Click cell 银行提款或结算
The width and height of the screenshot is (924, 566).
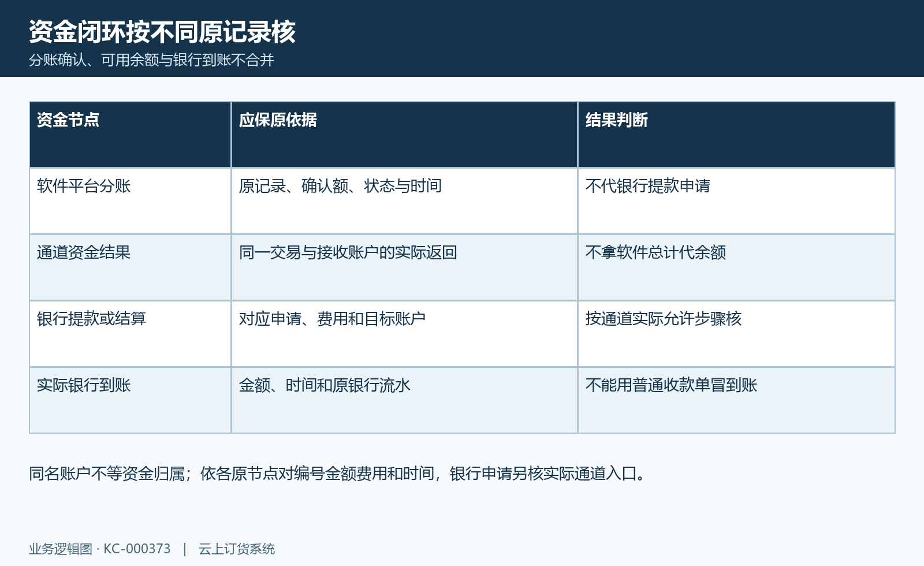[131, 334]
